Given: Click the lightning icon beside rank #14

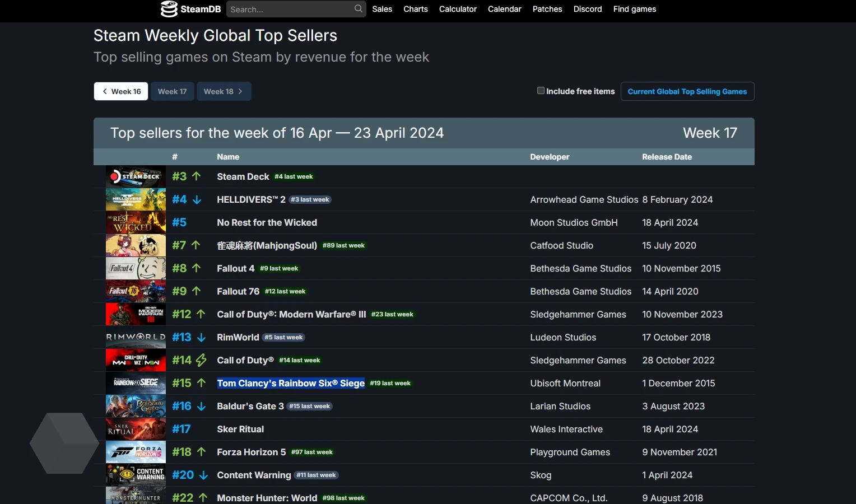Looking at the screenshot, I should click(x=201, y=360).
